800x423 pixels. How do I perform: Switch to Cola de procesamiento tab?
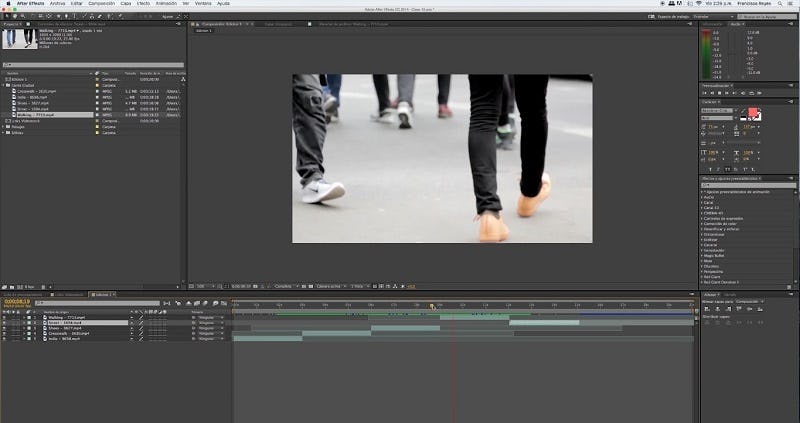tap(23, 295)
